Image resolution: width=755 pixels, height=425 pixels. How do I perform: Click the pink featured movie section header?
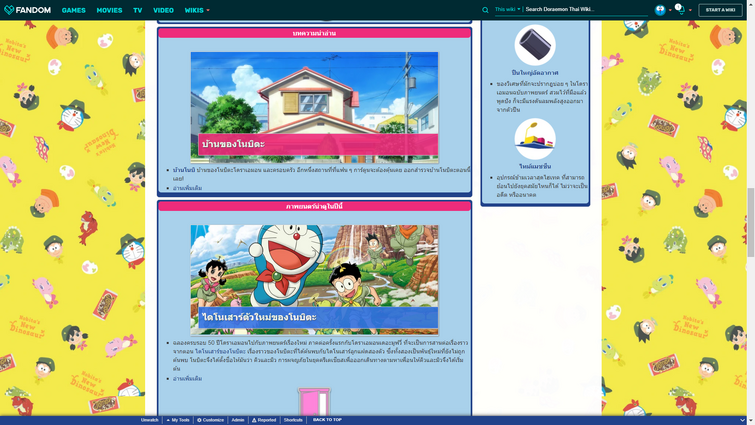(x=314, y=206)
